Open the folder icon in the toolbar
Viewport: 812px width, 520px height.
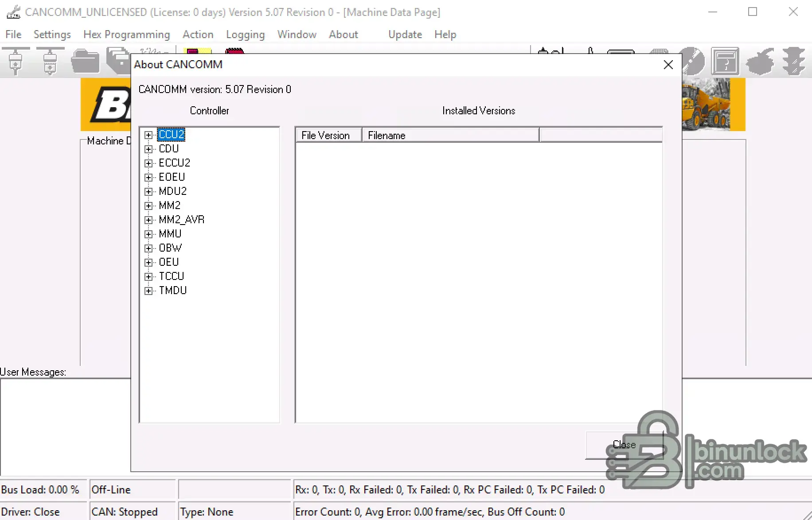click(85, 61)
